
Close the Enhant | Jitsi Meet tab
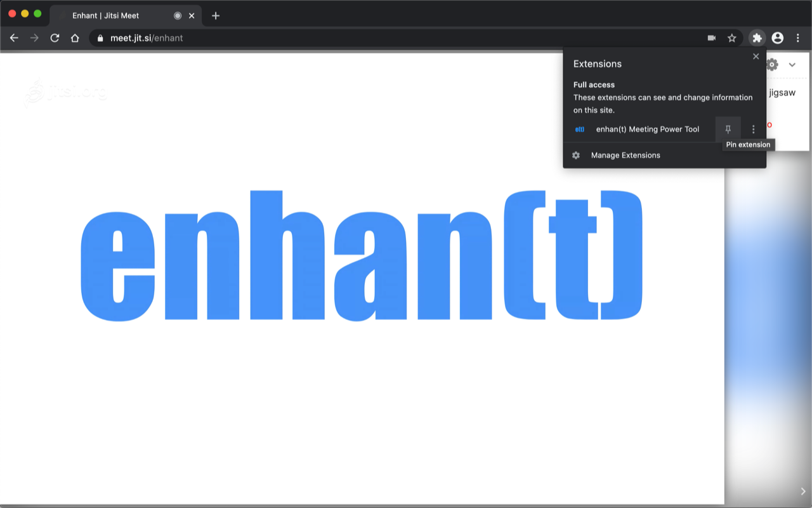coord(192,16)
